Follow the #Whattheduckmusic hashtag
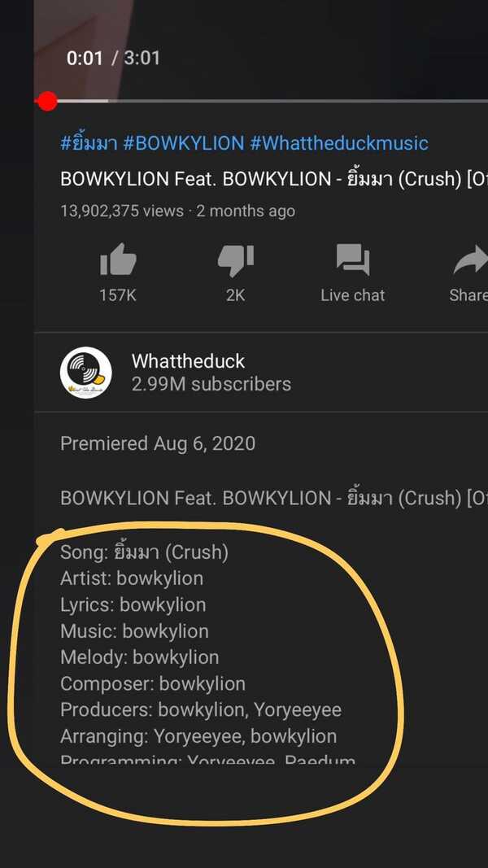The height and width of the screenshot is (868, 488). (x=338, y=144)
